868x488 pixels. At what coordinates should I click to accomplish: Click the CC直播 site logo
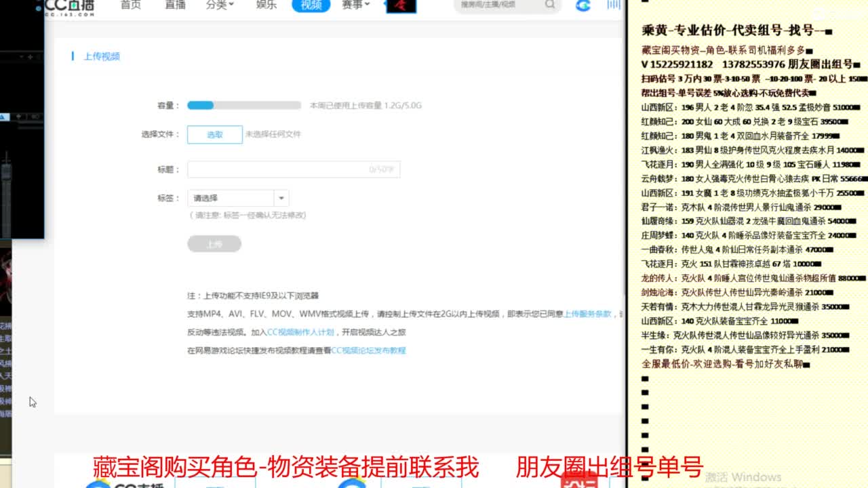point(70,7)
